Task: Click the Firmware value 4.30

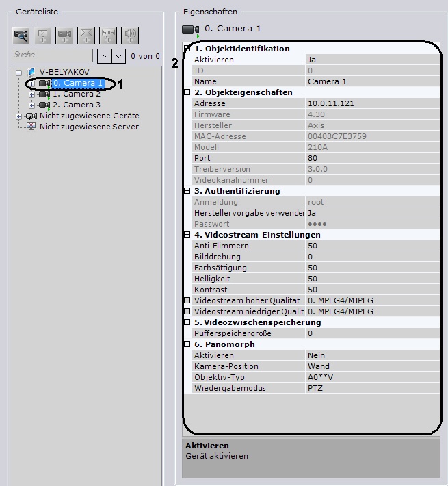Action: click(373, 114)
